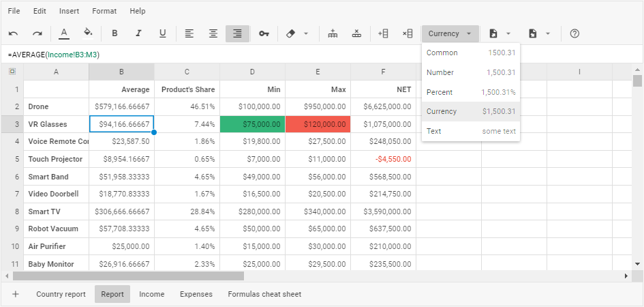Expand the eraser clear options arrow
This screenshot has width=644, height=307.
[306, 33]
